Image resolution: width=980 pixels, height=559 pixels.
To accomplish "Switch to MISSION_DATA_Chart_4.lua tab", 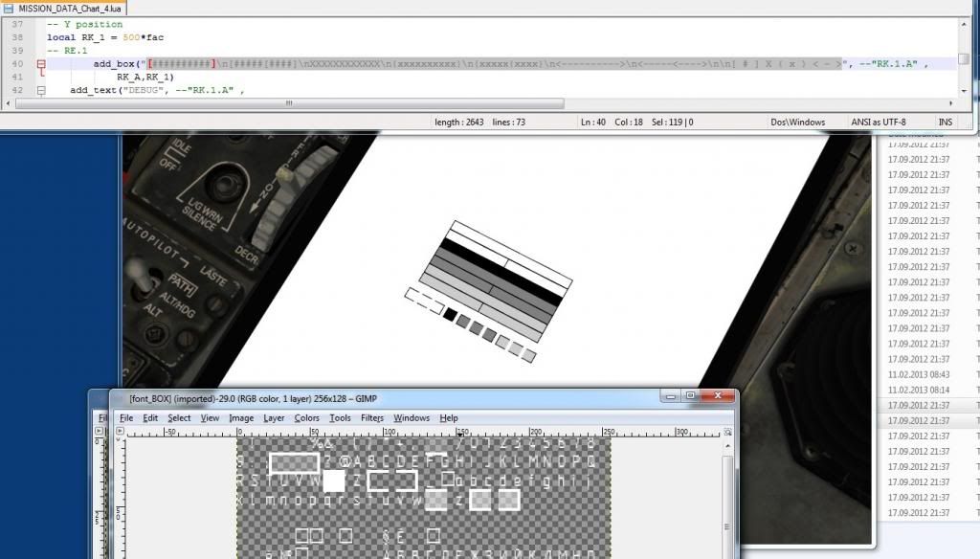I will tap(63, 7).
